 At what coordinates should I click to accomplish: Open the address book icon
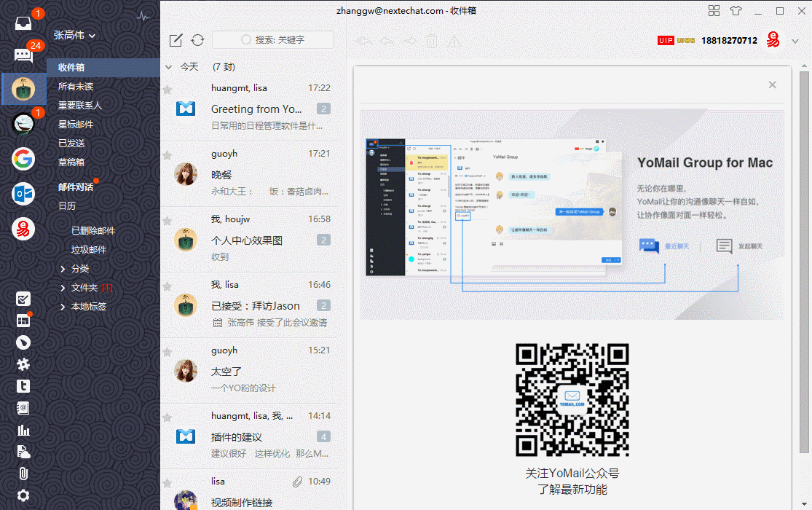(x=23, y=408)
